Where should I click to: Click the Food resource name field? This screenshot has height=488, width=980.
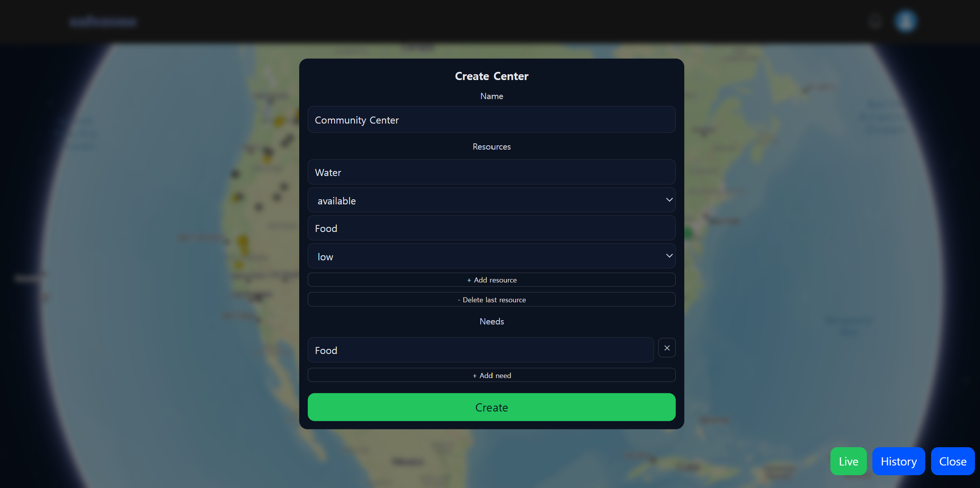(491, 228)
